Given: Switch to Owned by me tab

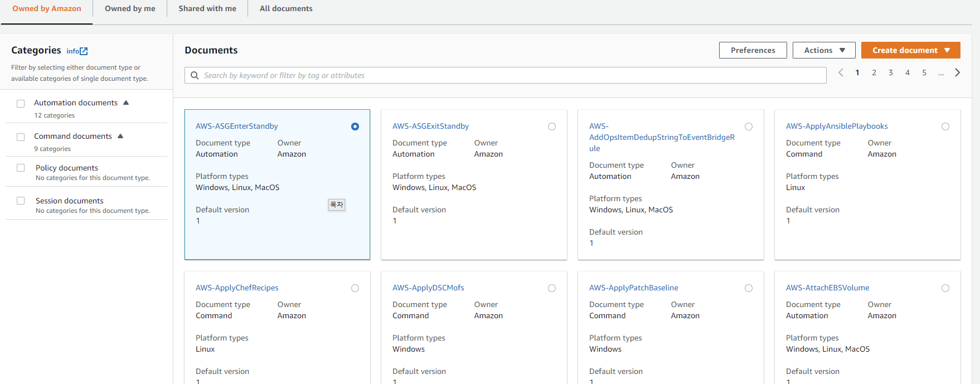Looking at the screenshot, I should pos(130,9).
